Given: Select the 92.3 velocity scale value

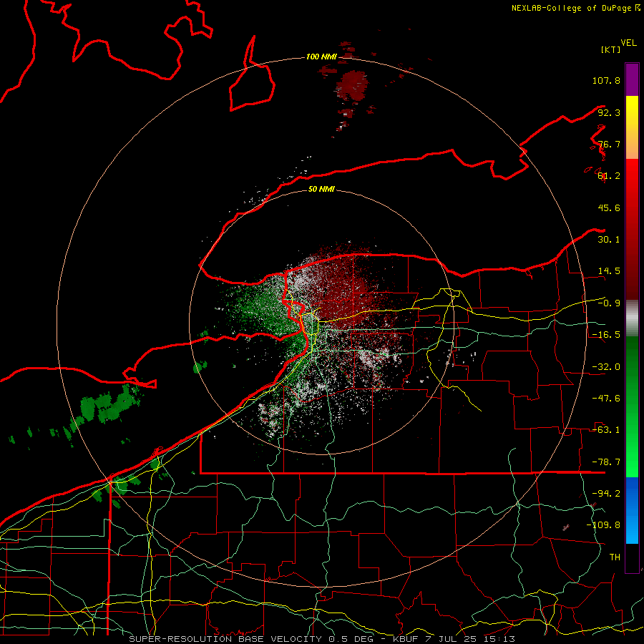Looking at the screenshot, I should click(x=609, y=112).
